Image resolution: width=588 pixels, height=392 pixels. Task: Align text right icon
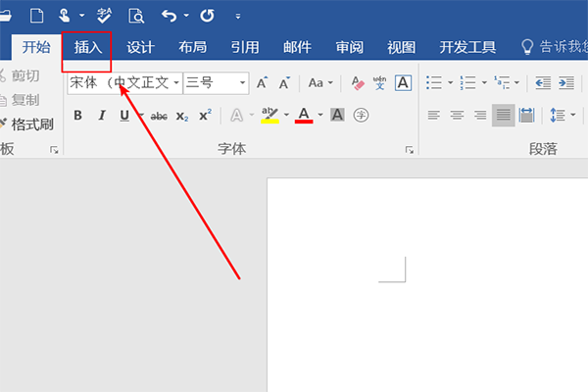[x=480, y=115]
